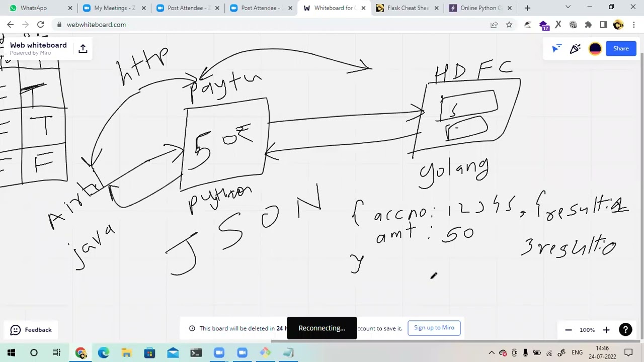Open the Mail app on the taskbar
Screen dimensions: 644x362
tap(173, 353)
